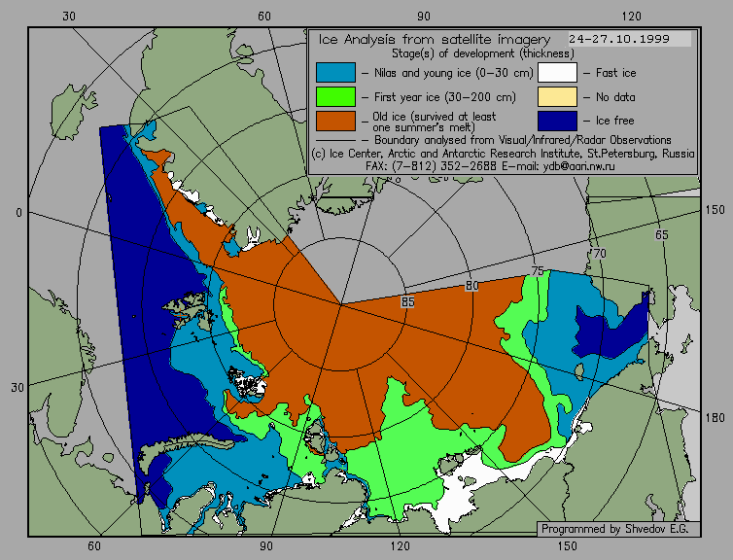Viewport: 733px width, 560px height.
Task: Click the title 'Ice Analysis from satellite imagery'
Action: tap(435, 39)
